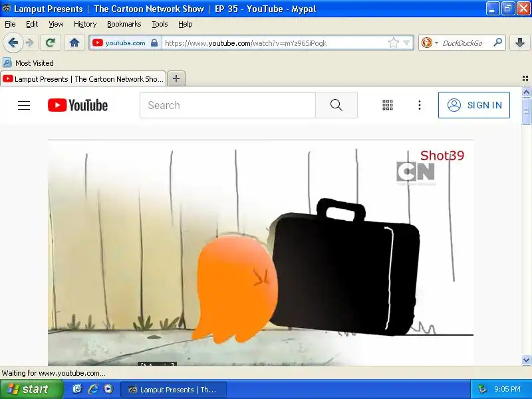Reload the current page
This screenshot has height=399, width=532.
tap(51, 43)
